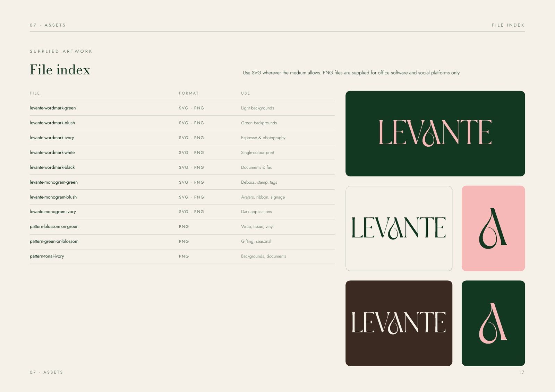Click SVG · PNG format for levante-wordmark-green
This screenshot has height=392, width=555.
point(191,108)
